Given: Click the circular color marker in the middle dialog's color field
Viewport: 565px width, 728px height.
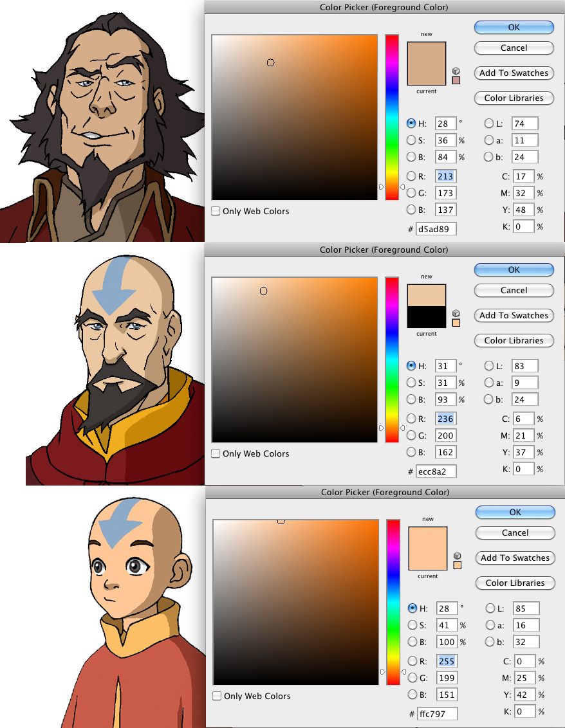Looking at the screenshot, I should tap(263, 291).
